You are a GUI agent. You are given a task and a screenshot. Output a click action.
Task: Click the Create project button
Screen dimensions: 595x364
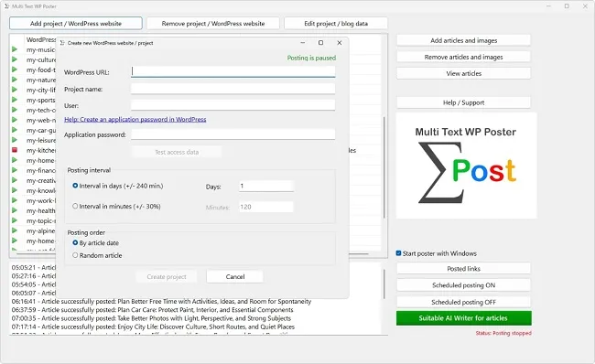tap(167, 276)
